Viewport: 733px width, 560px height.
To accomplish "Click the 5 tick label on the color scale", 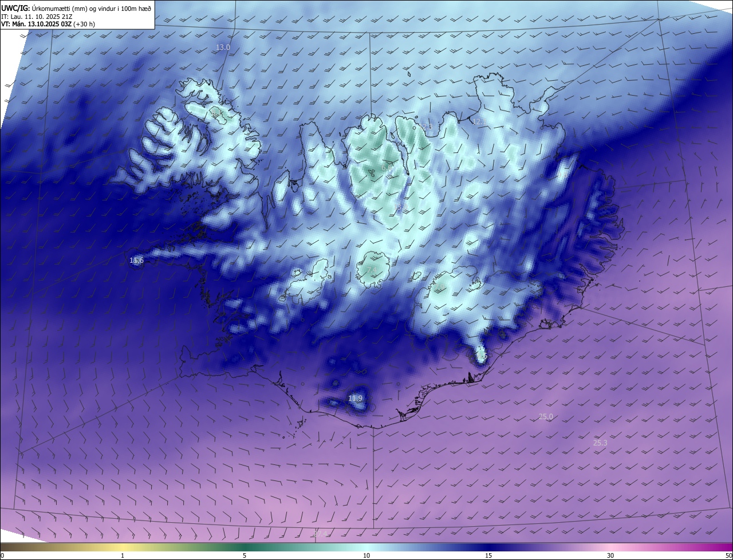I will (x=245, y=555).
